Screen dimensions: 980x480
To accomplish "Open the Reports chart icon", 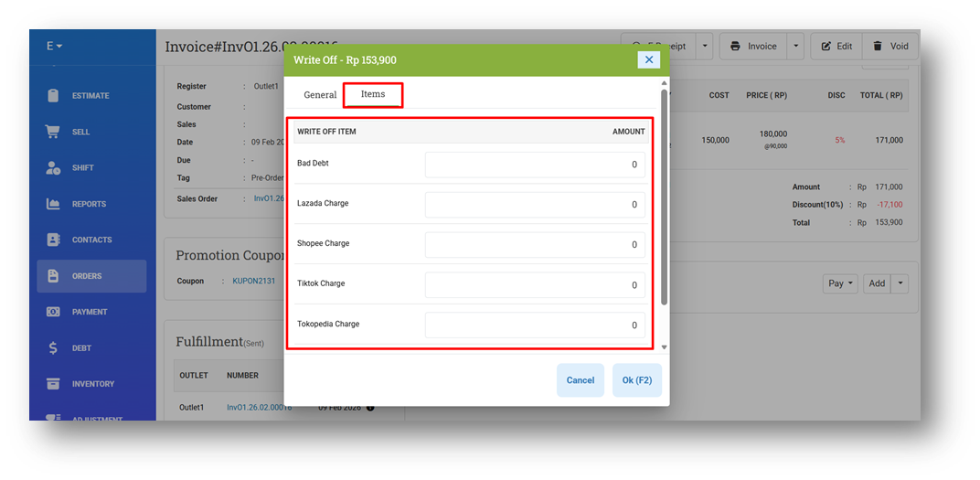I will (x=53, y=204).
